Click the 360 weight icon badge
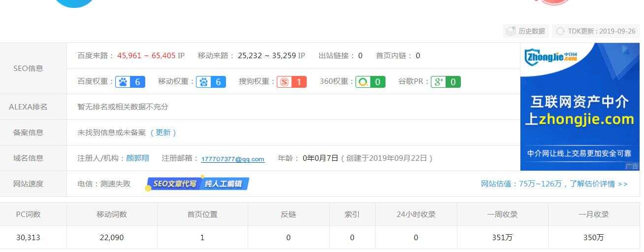The image size is (644, 252). click(x=363, y=82)
